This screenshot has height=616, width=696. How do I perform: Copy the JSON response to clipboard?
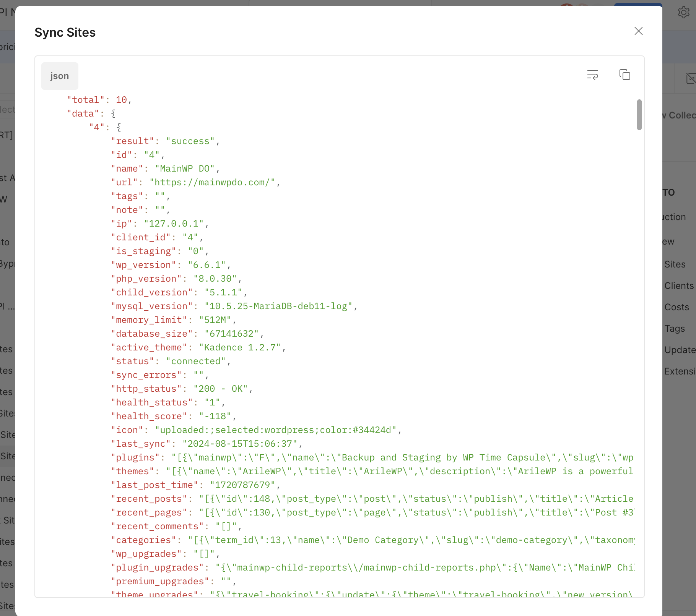(x=624, y=75)
